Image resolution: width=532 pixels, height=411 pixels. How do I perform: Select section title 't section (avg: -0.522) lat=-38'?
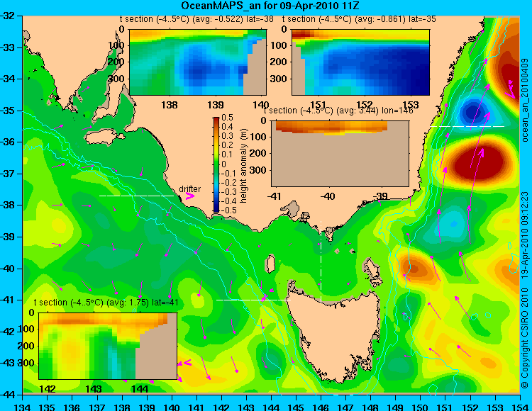coord(196,19)
